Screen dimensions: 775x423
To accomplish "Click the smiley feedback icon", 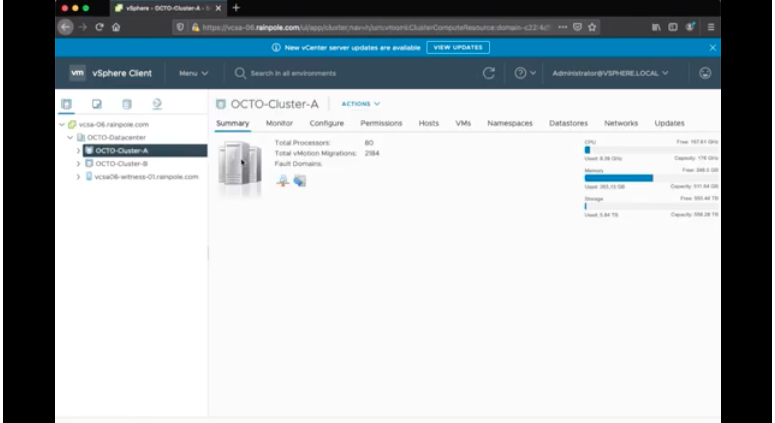I will tap(705, 73).
